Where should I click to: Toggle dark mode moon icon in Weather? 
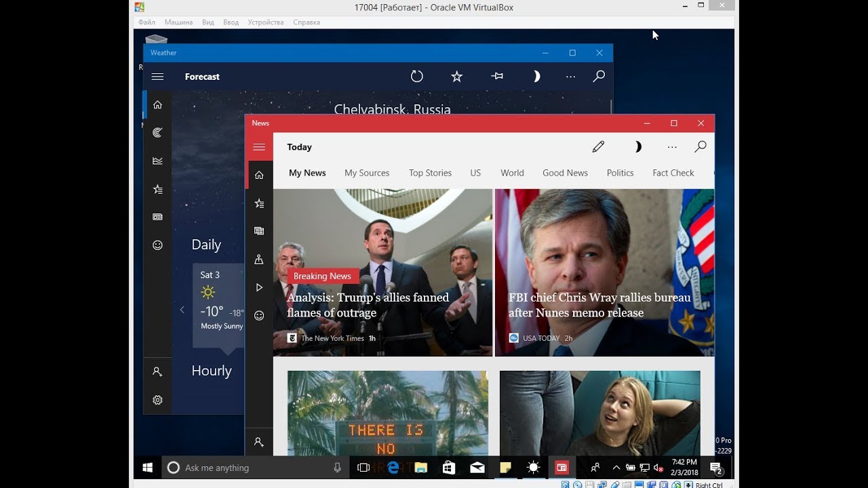pyautogui.click(x=536, y=77)
